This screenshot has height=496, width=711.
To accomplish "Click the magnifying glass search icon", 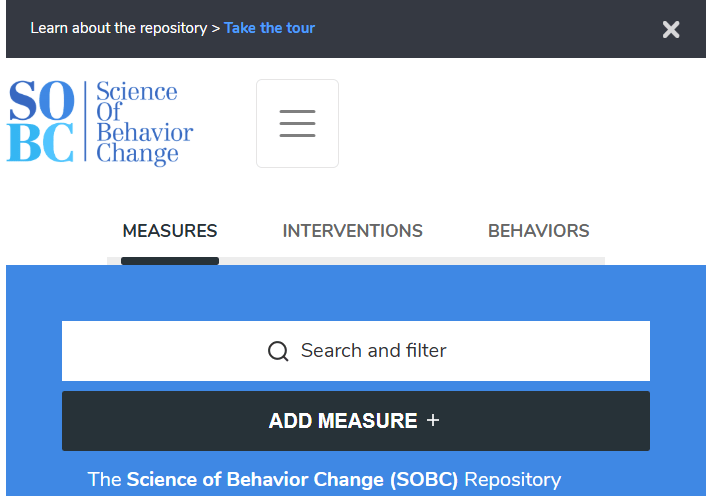I will tap(278, 351).
